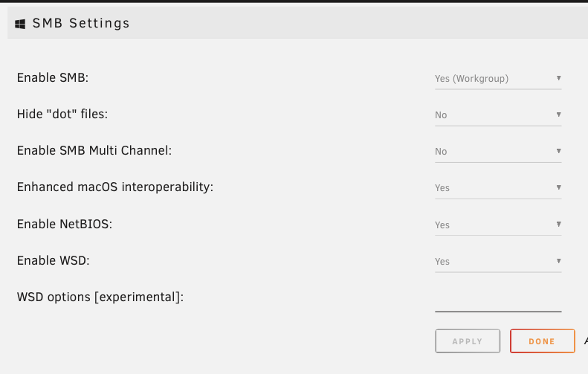Image resolution: width=588 pixels, height=374 pixels.
Task: Open the Enhanced macOS interoperability dropdown
Action: [x=498, y=188]
